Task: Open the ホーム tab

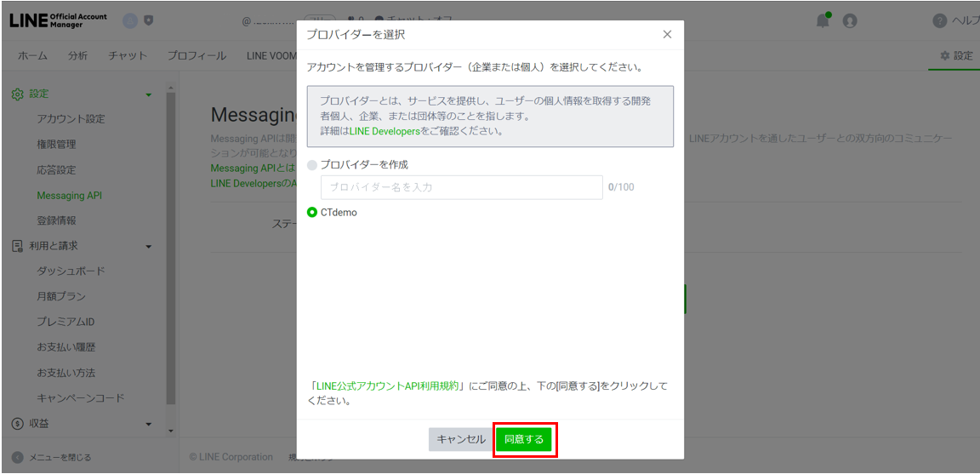Action: [x=32, y=56]
